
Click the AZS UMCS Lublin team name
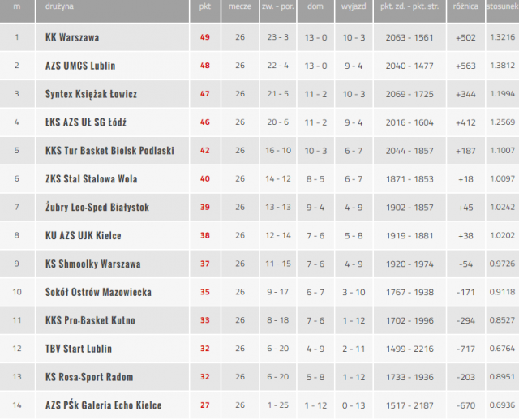pyautogui.click(x=80, y=66)
